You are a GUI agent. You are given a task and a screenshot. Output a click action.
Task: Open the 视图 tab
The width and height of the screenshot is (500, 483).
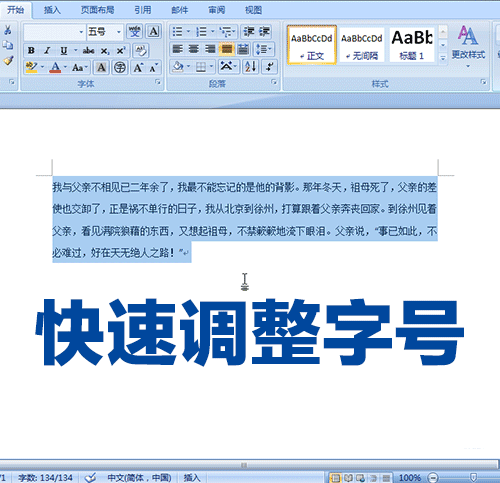tap(254, 10)
